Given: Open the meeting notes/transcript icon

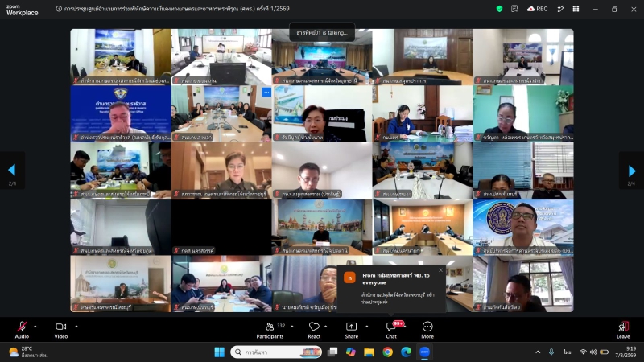Looking at the screenshot, I should (x=514, y=9).
